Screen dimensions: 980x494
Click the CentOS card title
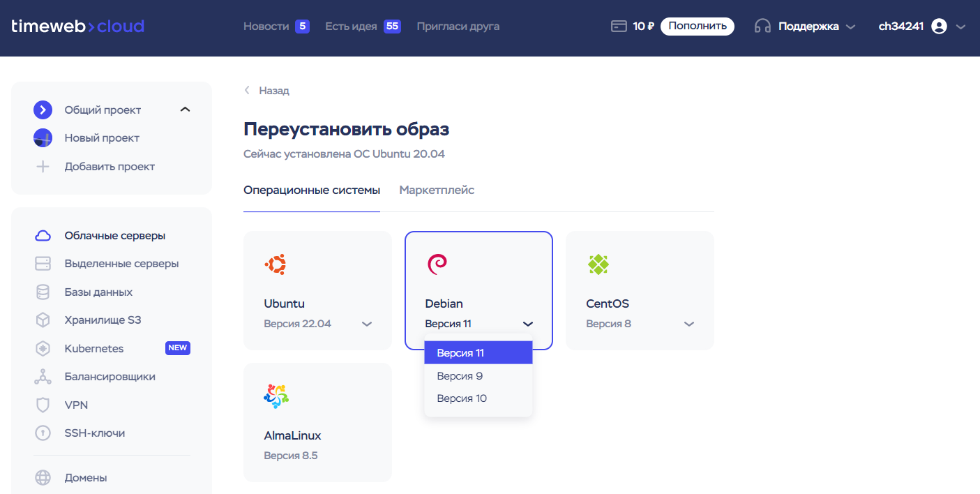click(608, 304)
